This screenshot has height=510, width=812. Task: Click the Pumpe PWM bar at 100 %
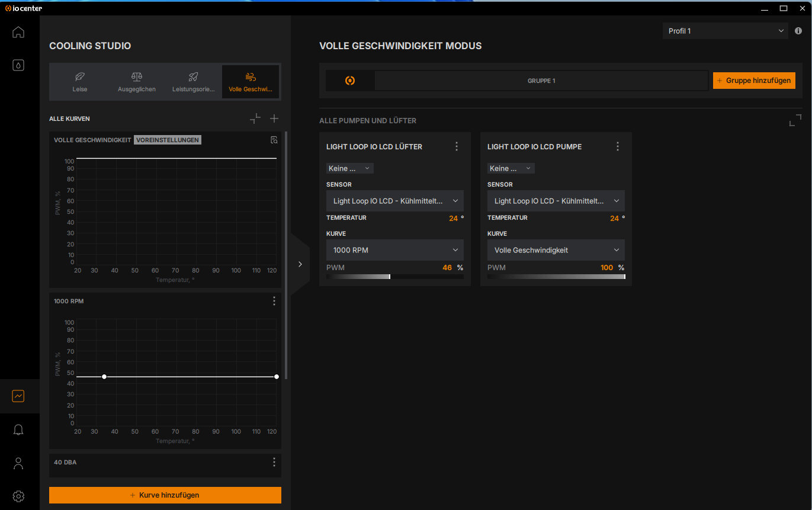click(x=556, y=277)
